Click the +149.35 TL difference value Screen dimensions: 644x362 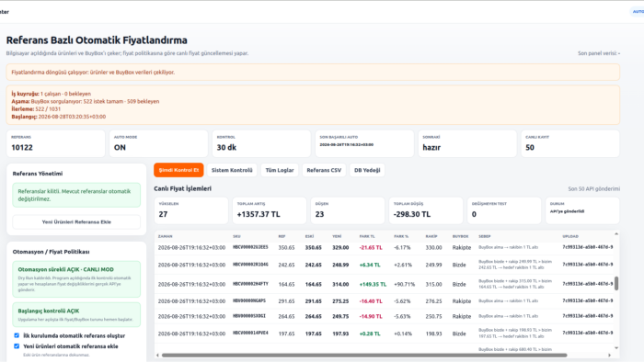click(x=373, y=284)
